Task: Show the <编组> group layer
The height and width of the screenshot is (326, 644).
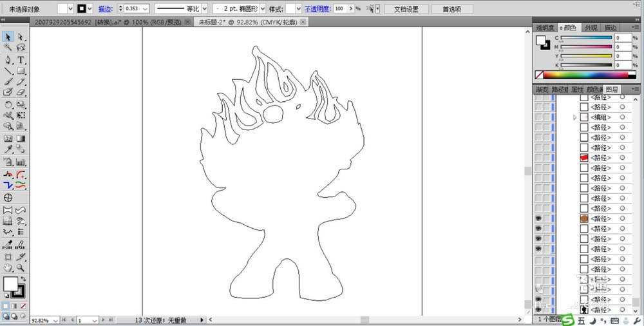Action: pyautogui.click(x=538, y=117)
